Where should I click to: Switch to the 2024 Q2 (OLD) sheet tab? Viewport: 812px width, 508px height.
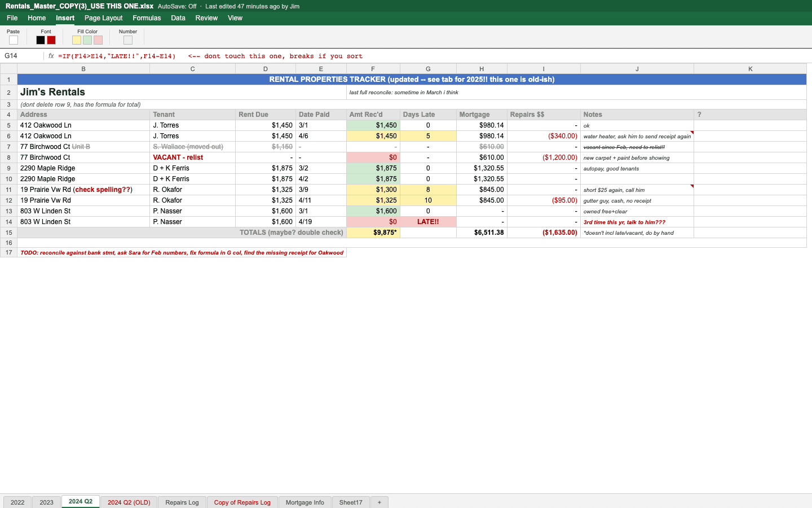coord(129,502)
